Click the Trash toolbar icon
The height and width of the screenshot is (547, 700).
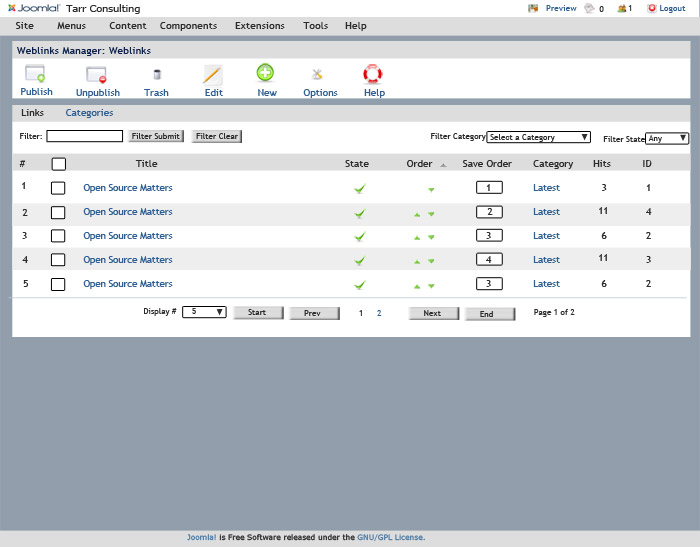(x=156, y=74)
